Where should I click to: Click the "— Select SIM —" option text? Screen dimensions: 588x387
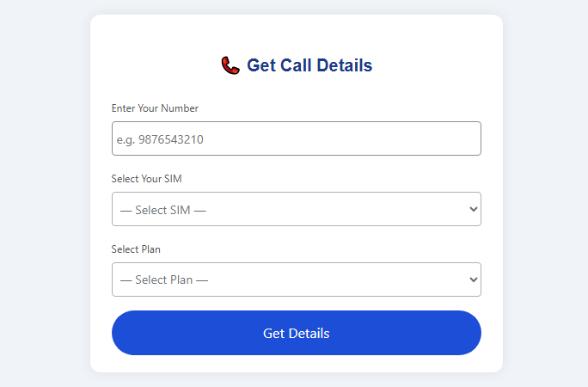[163, 210]
